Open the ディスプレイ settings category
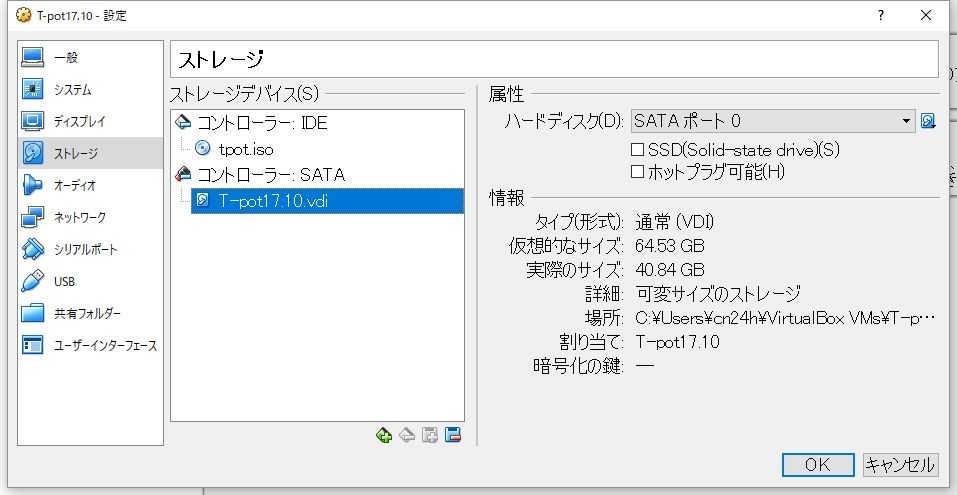 90,121
